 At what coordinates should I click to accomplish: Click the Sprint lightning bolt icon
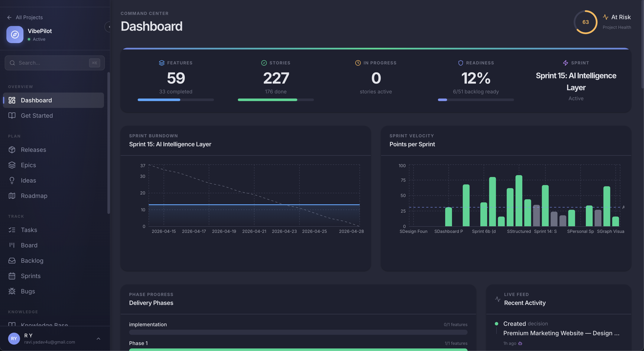pos(566,63)
